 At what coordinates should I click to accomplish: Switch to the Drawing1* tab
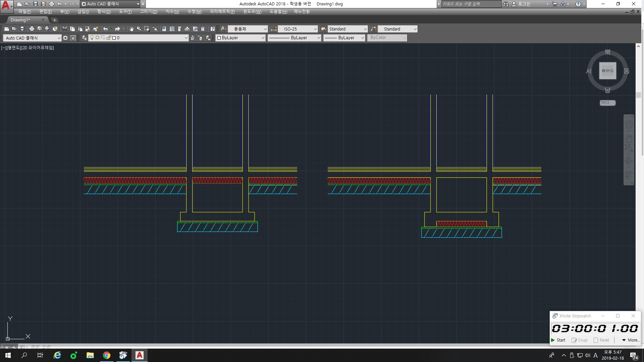(x=20, y=20)
